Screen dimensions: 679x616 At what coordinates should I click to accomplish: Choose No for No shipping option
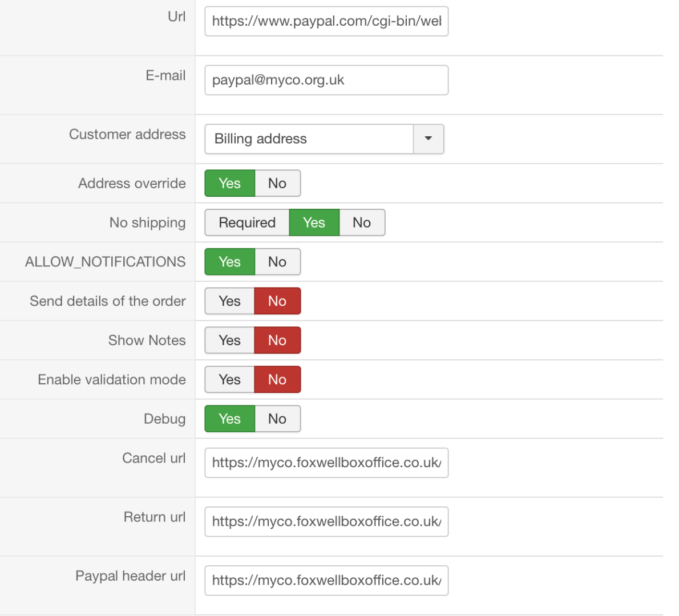[x=362, y=222]
